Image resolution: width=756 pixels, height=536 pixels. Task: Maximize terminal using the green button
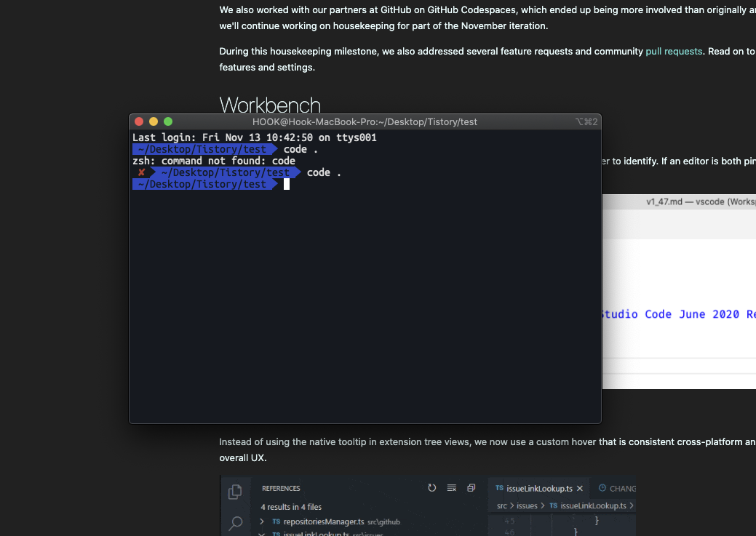click(168, 121)
